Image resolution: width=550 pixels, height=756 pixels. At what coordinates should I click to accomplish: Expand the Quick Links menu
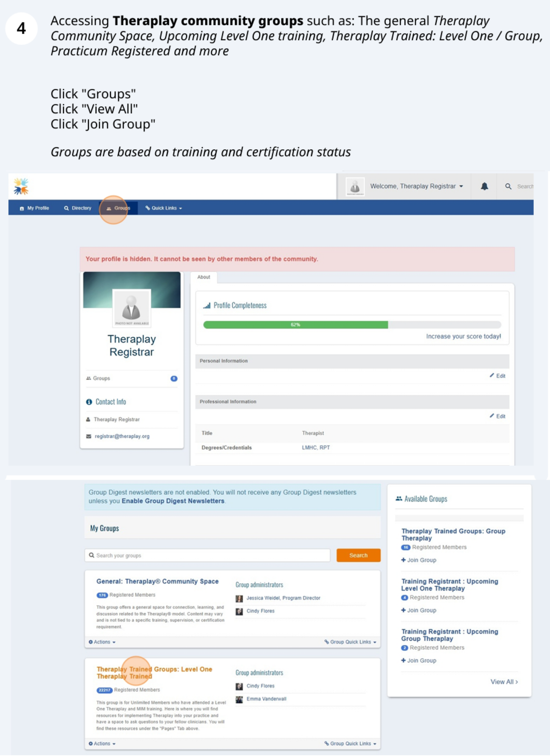click(x=163, y=208)
